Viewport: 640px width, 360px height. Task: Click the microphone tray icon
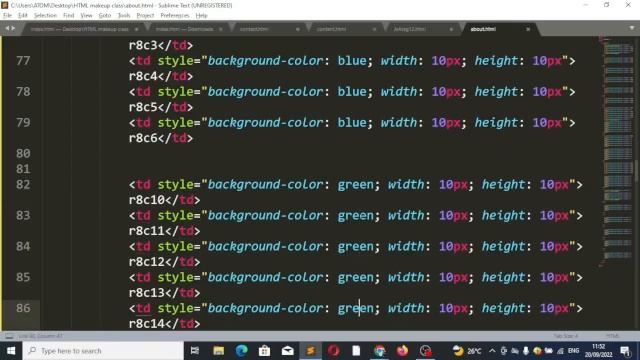tap(526, 351)
